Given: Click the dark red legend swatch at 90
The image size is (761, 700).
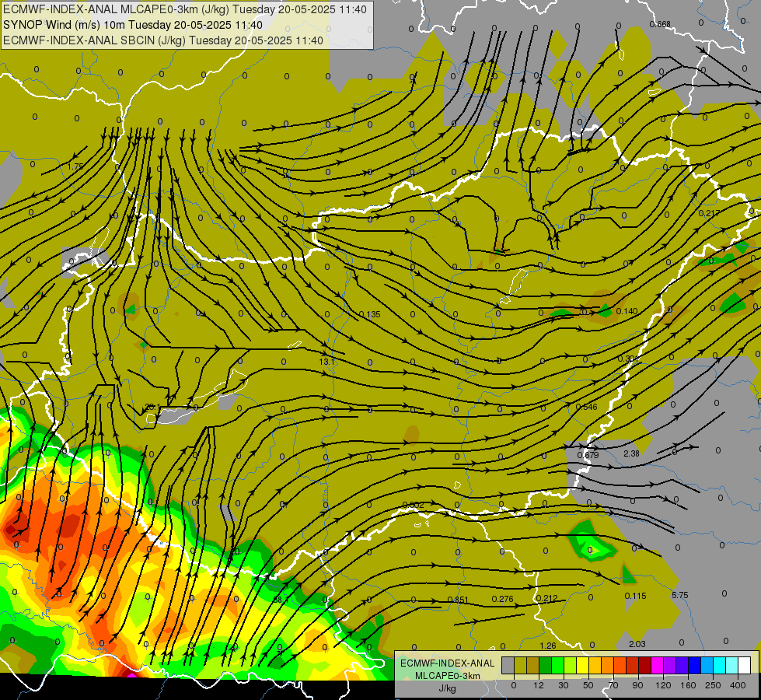Looking at the screenshot, I should (644, 665).
